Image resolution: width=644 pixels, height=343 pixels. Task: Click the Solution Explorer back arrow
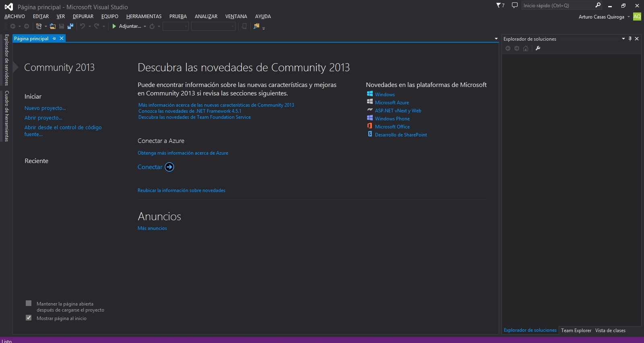tap(508, 48)
